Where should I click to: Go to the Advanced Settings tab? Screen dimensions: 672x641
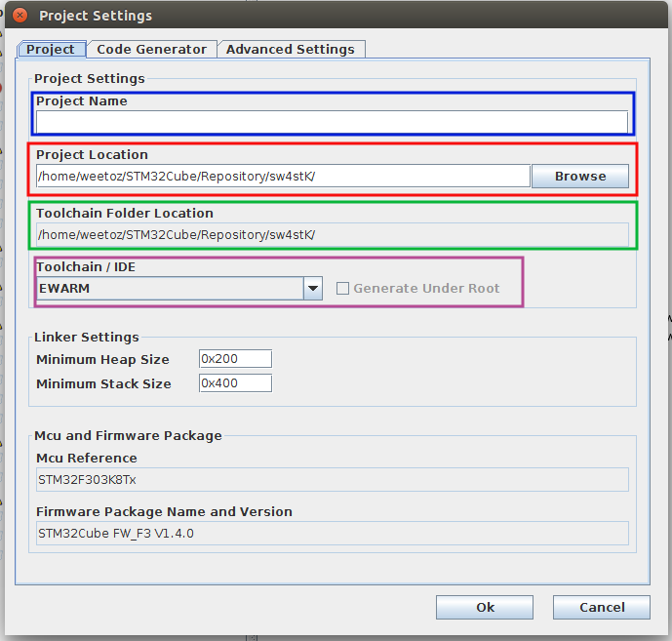[291, 50]
